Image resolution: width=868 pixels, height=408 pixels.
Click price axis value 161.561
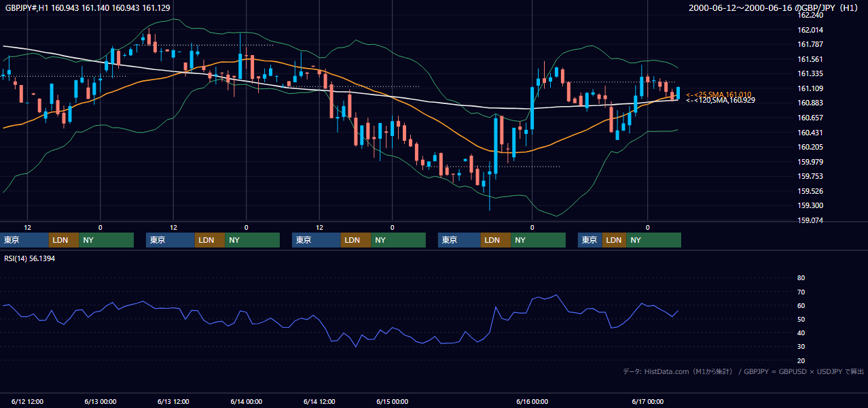coord(810,59)
